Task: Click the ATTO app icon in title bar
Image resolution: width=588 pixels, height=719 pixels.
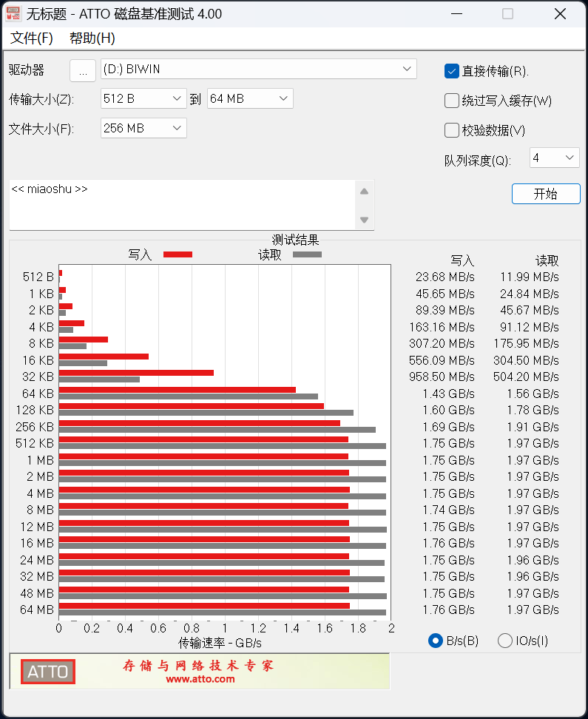Action: (13, 14)
